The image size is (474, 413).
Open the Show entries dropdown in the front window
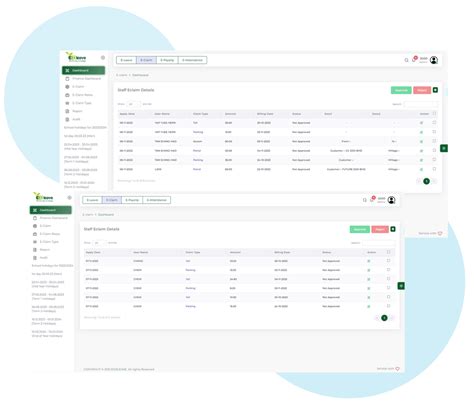pyautogui.click(x=99, y=243)
